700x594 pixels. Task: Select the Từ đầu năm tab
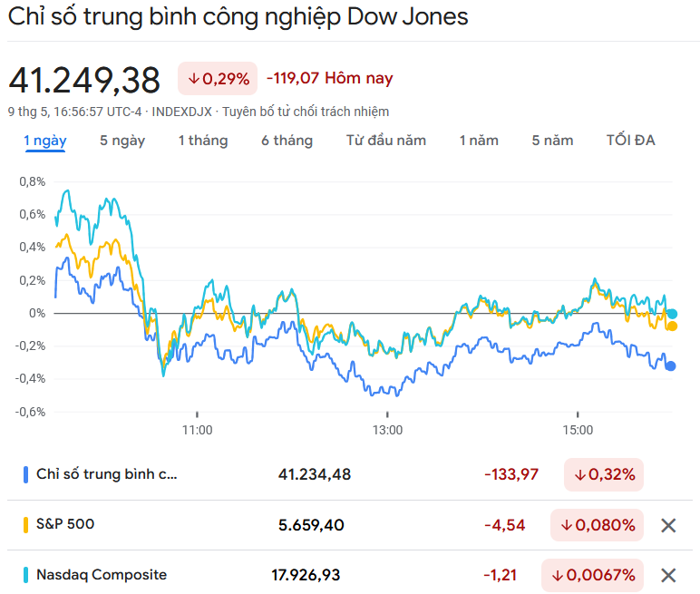[385, 141]
